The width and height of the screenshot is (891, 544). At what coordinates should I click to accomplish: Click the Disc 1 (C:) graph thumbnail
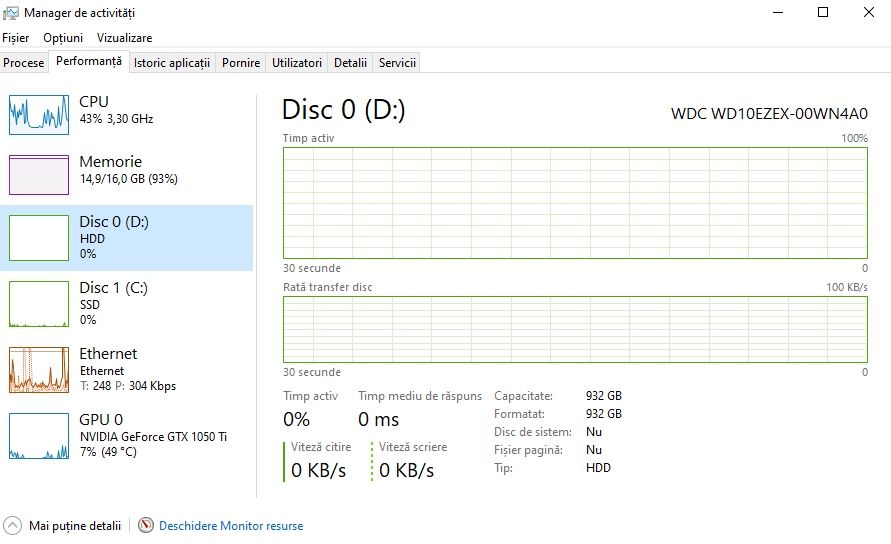coord(39,304)
